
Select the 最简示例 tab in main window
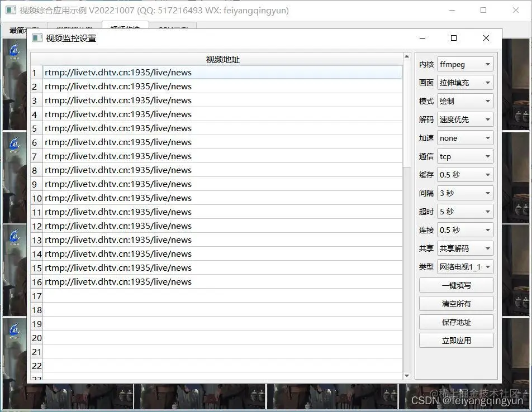pos(24,30)
